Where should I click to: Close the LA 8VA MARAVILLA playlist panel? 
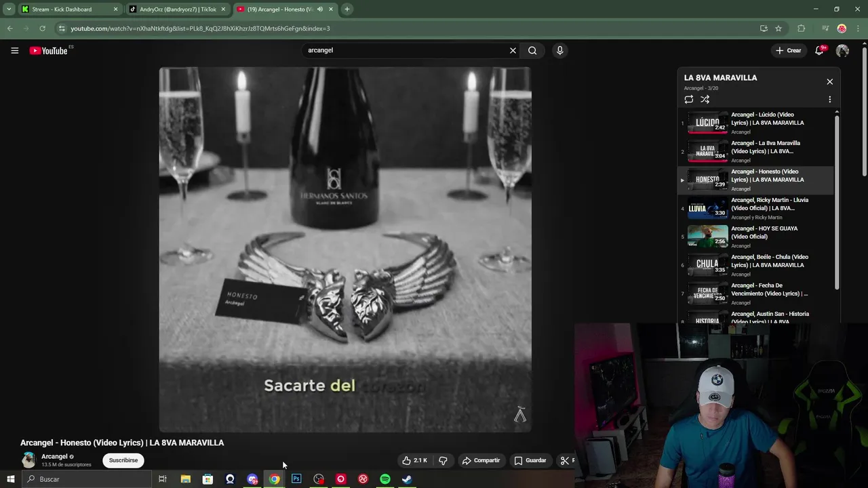coord(829,81)
